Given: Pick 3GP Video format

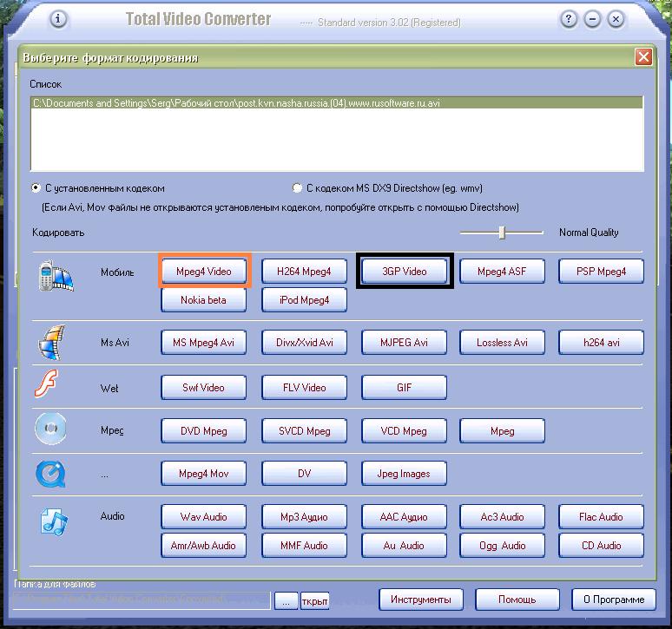Looking at the screenshot, I should click(x=404, y=271).
